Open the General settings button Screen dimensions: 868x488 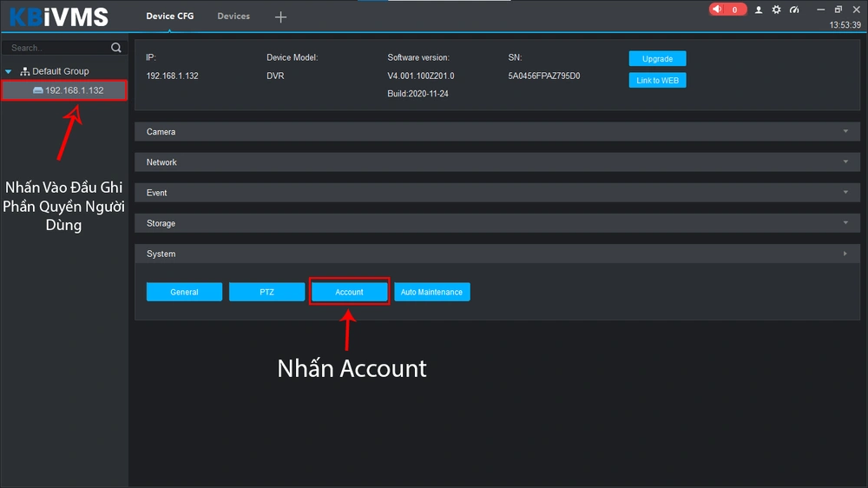pyautogui.click(x=184, y=292)
